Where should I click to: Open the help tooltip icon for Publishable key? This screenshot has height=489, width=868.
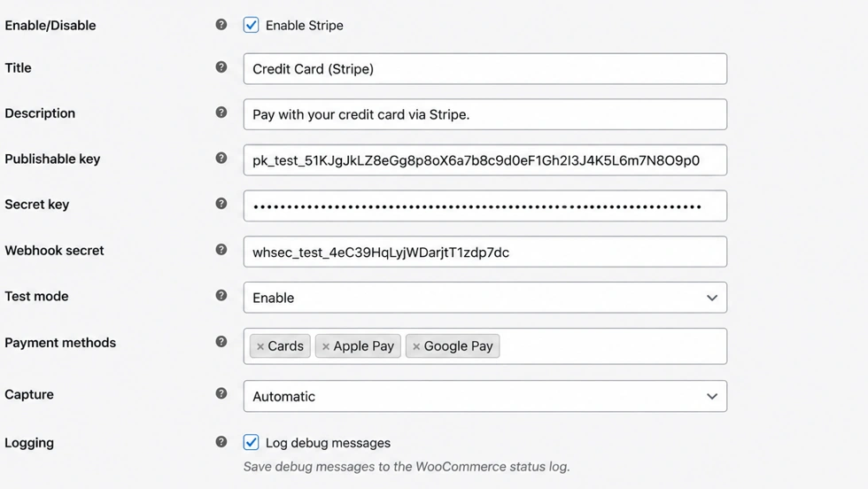coord(221,158)
